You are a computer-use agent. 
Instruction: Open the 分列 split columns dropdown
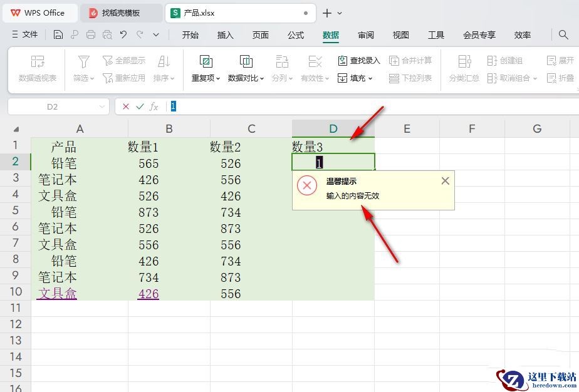282,78
